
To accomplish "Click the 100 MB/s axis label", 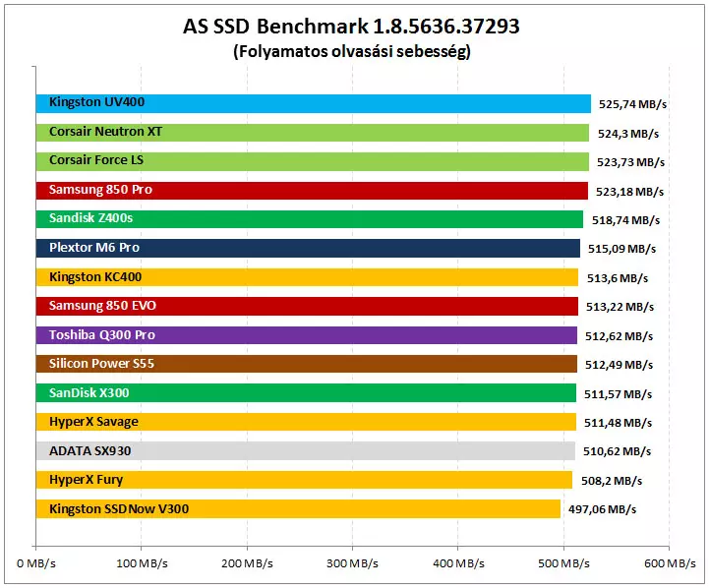I will coord(142,563).
